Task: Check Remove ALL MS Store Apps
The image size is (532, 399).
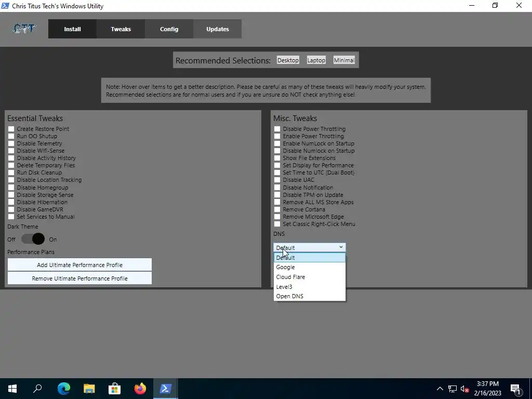Action: [277, 202]
